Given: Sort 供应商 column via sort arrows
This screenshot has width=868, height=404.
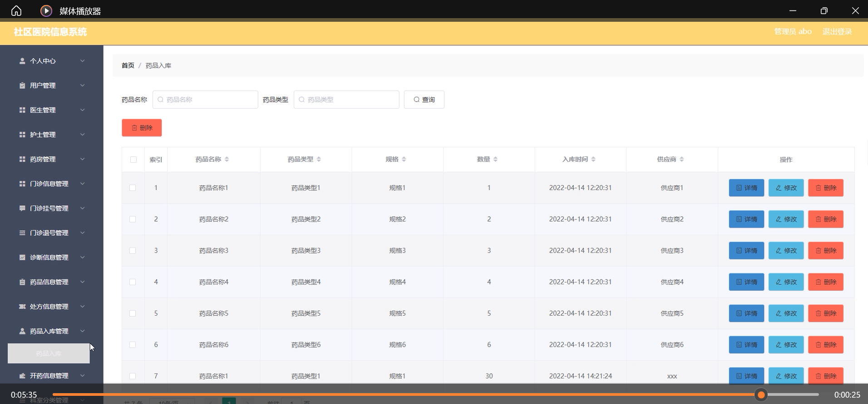Looking at the screenshot, I should tap(681, 159).
